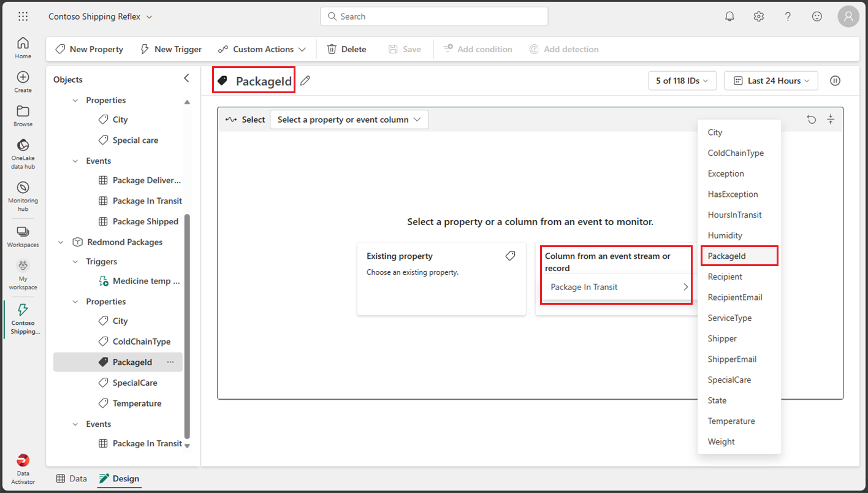This screenshot has height=493, width=868.
Task: Open more options for PackageId item
Action: pos(170,362)
